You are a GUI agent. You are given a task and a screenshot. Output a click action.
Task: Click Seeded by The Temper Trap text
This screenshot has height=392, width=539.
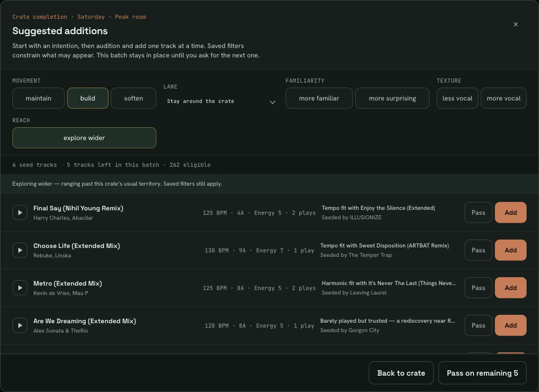(x=356, y=255)
